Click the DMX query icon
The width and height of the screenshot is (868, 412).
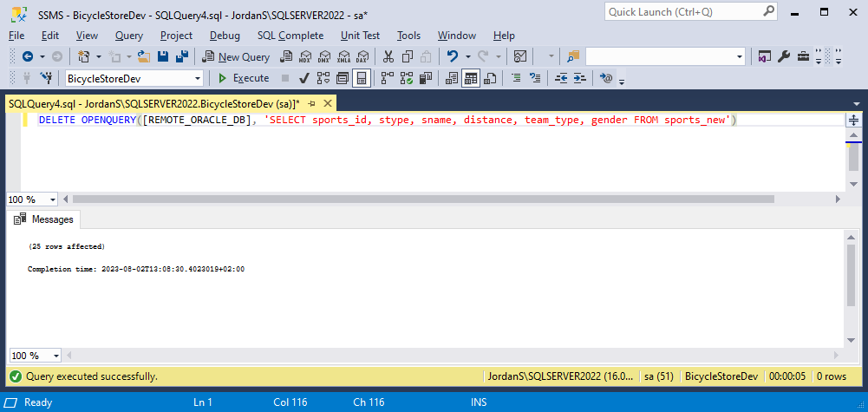pos(324,56)
